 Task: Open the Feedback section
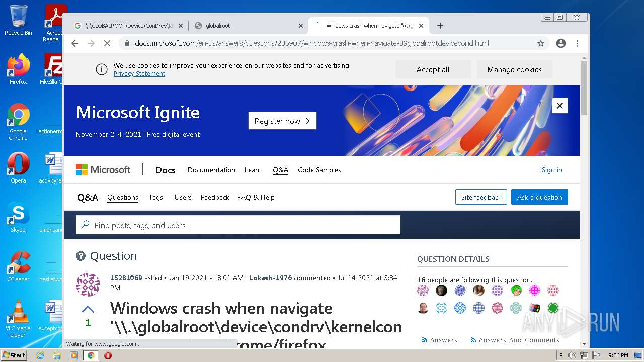tap(215, 197)
